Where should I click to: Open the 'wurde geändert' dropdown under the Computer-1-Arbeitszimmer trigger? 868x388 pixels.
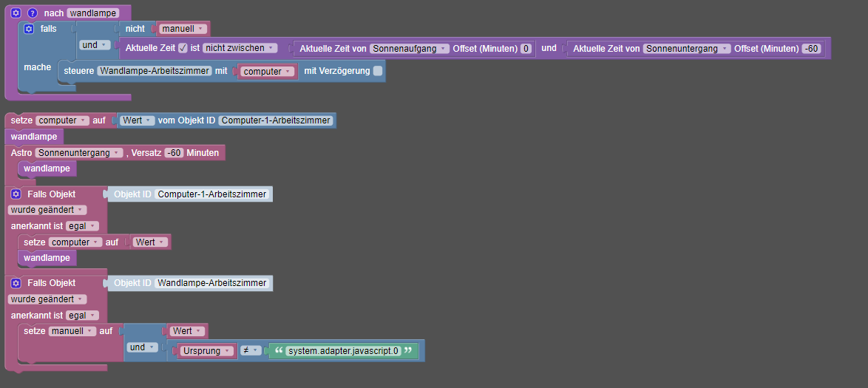click(47, 210)
